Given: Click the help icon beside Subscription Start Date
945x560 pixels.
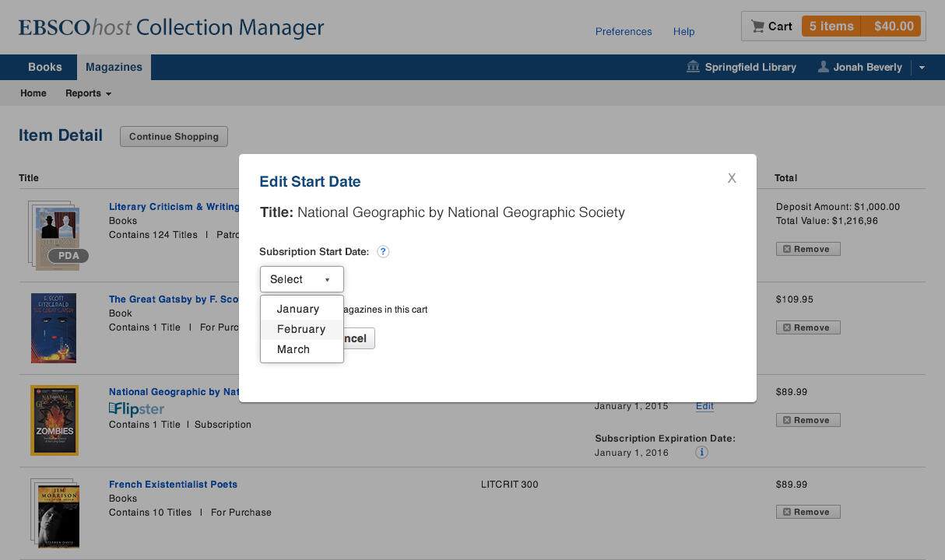Looking at the screenshot, I should point(383,252).
